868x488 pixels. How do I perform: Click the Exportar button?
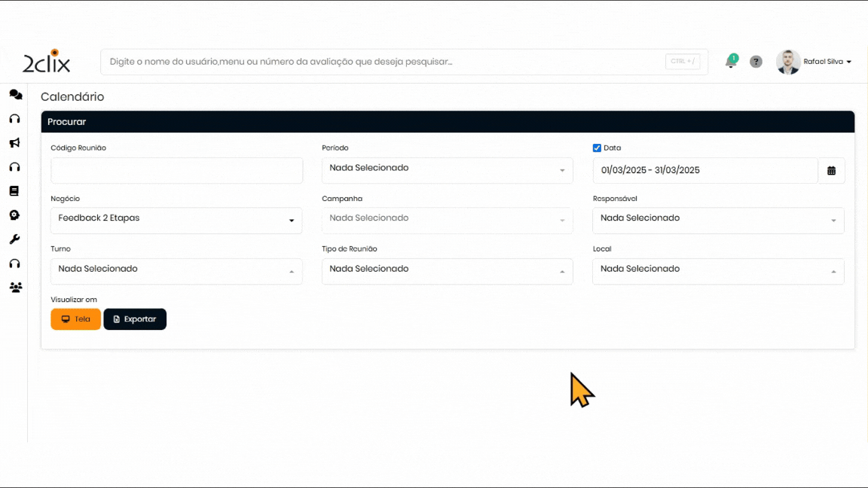coord(135,319)
